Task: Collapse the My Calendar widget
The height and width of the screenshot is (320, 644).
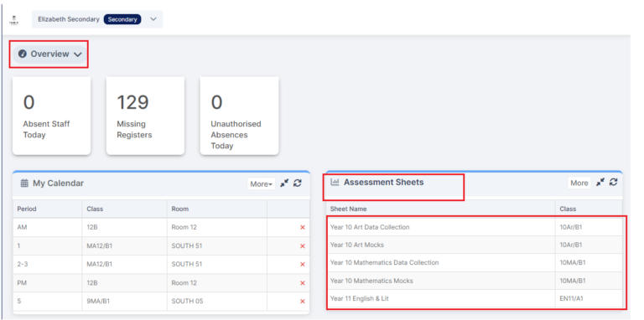Action: point(284,183)
